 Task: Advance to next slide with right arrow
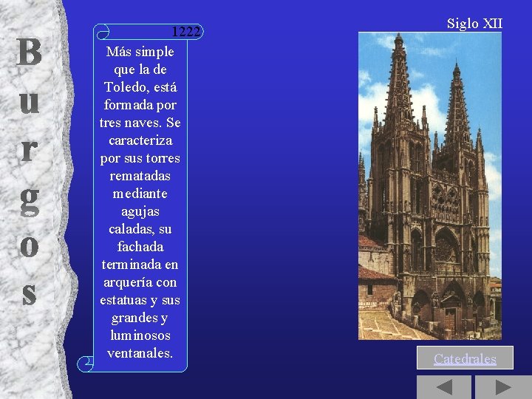[503, 387]
